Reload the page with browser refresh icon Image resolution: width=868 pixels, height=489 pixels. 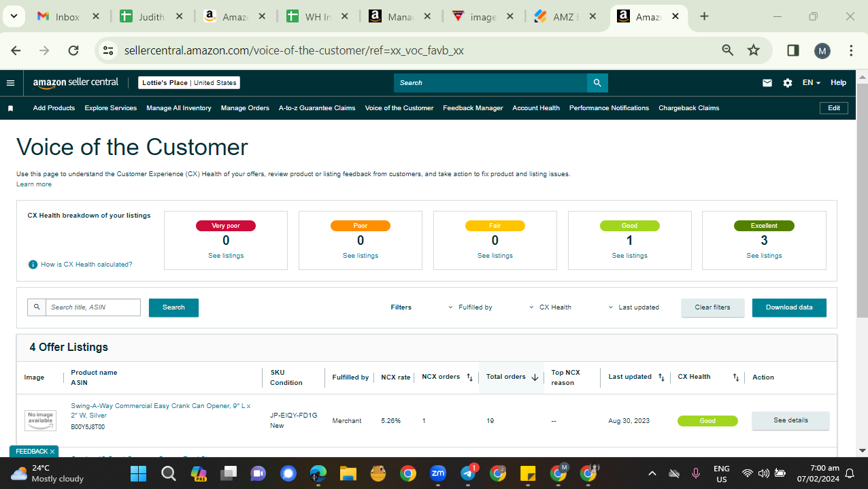coord(73,50)
